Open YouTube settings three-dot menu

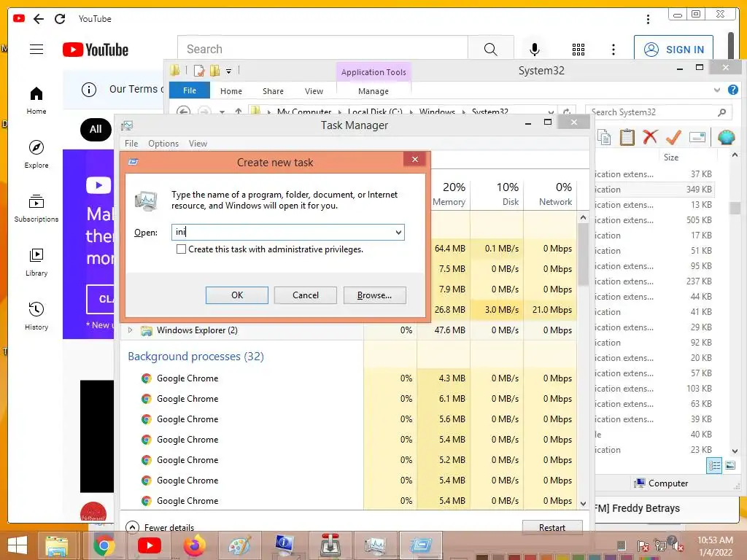(x=613, y=50)
